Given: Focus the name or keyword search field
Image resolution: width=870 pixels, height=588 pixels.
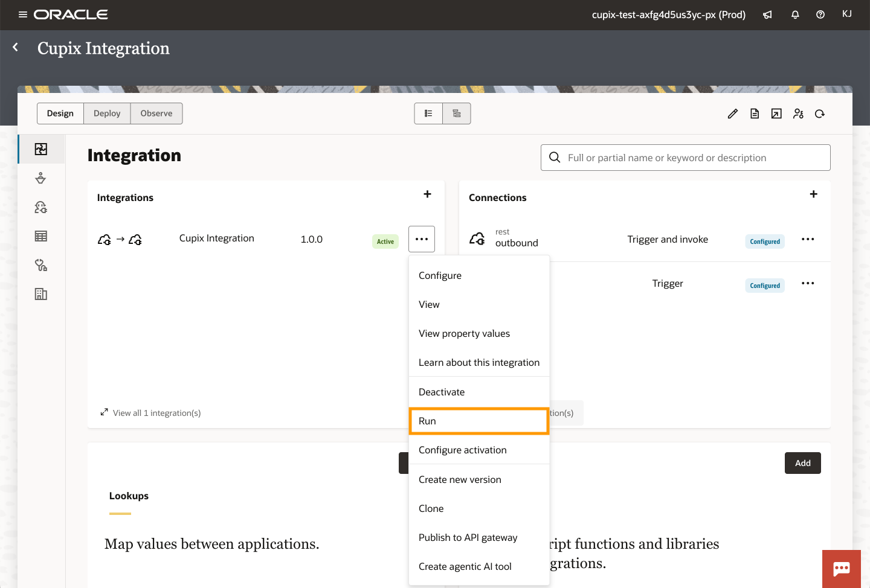Looking at the screenshot, I should (686, 158).
